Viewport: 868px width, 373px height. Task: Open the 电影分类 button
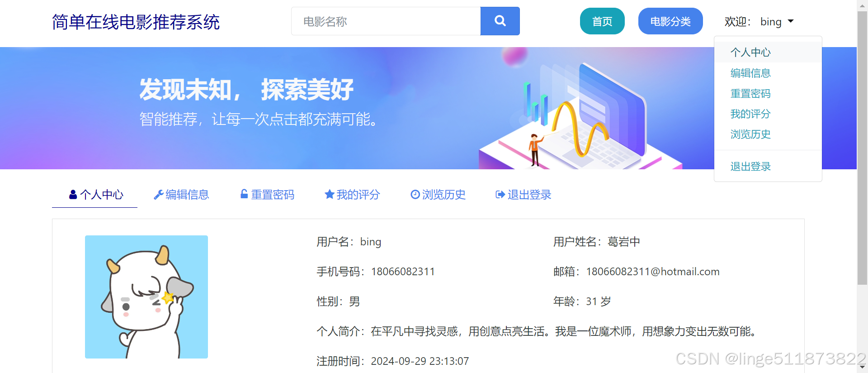pyautogui.click(x=670, y=21)
